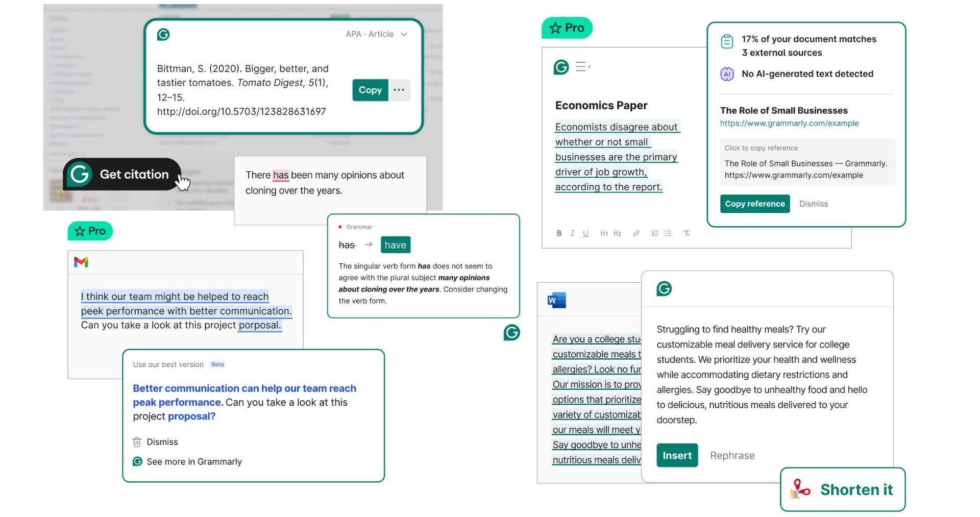Toggle italic formatting in editor toolbar

572,233
